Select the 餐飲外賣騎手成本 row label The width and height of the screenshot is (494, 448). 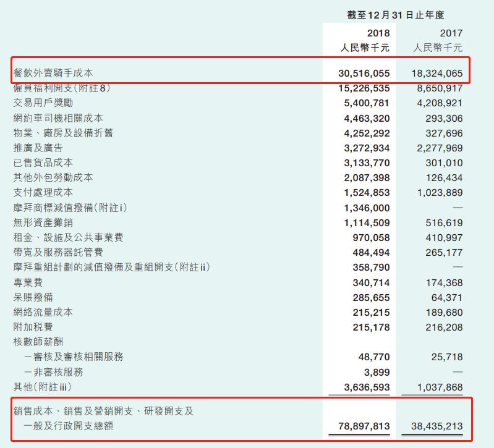(53, 73)
